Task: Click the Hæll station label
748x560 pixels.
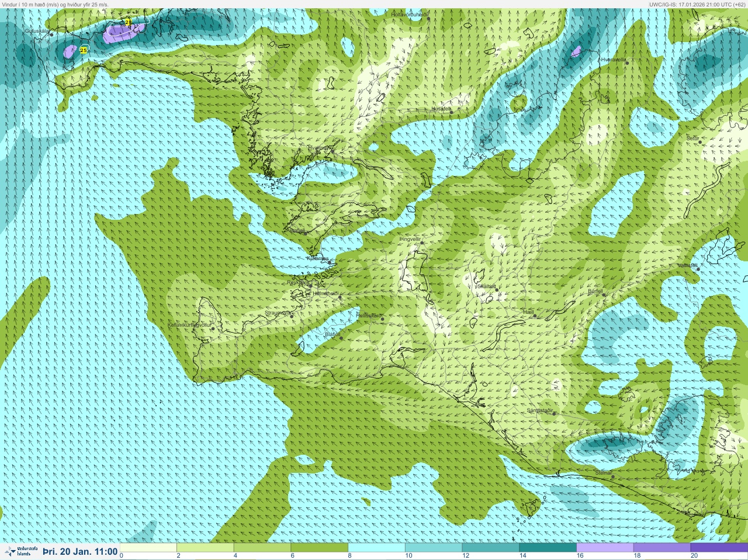Action: click(529, 312)
